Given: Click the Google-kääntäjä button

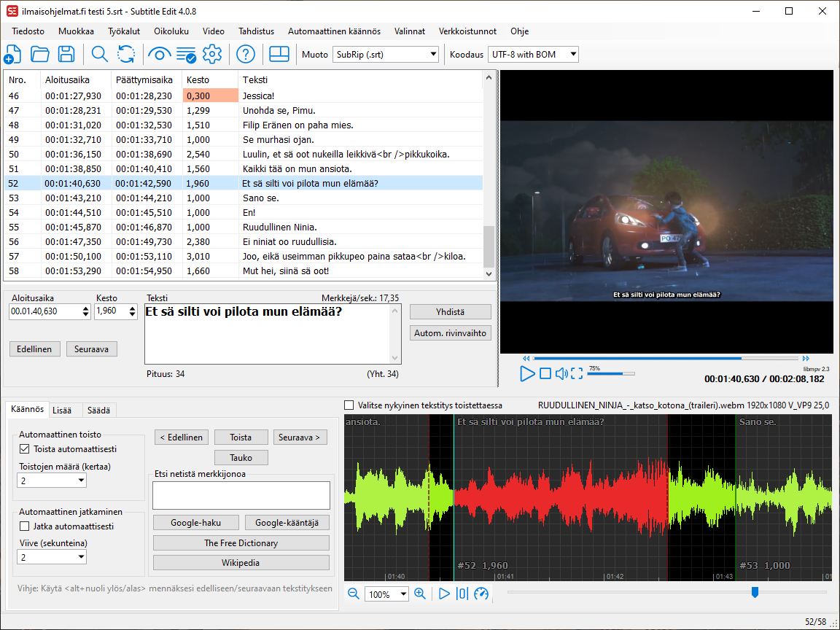Looking at the screenshot, I should coord(287,523).
